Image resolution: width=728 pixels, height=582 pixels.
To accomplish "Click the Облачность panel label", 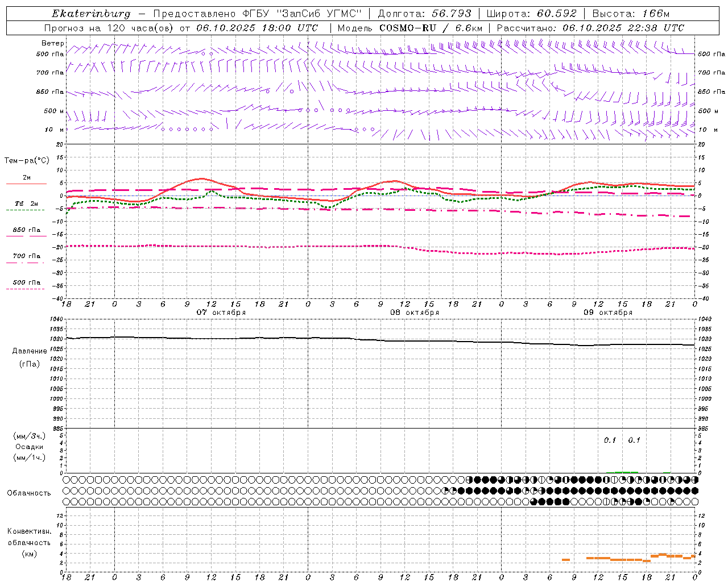I will click(29, 493).
